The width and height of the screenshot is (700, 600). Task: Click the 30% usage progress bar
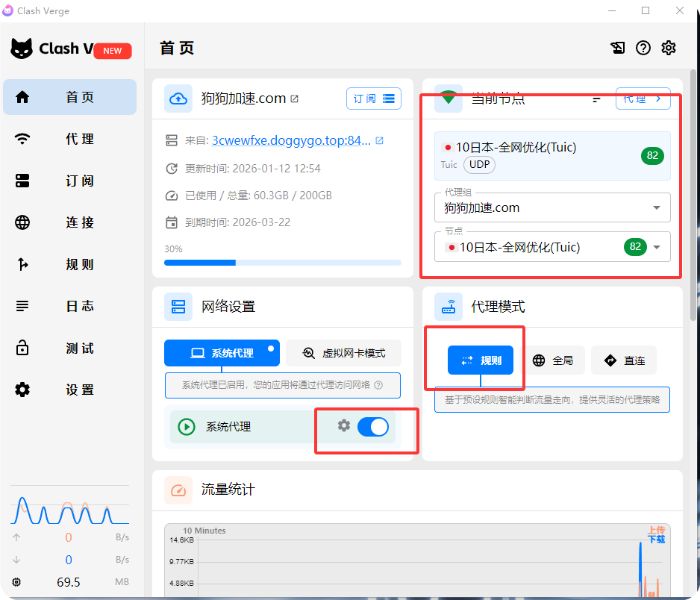tap(284, 263)
